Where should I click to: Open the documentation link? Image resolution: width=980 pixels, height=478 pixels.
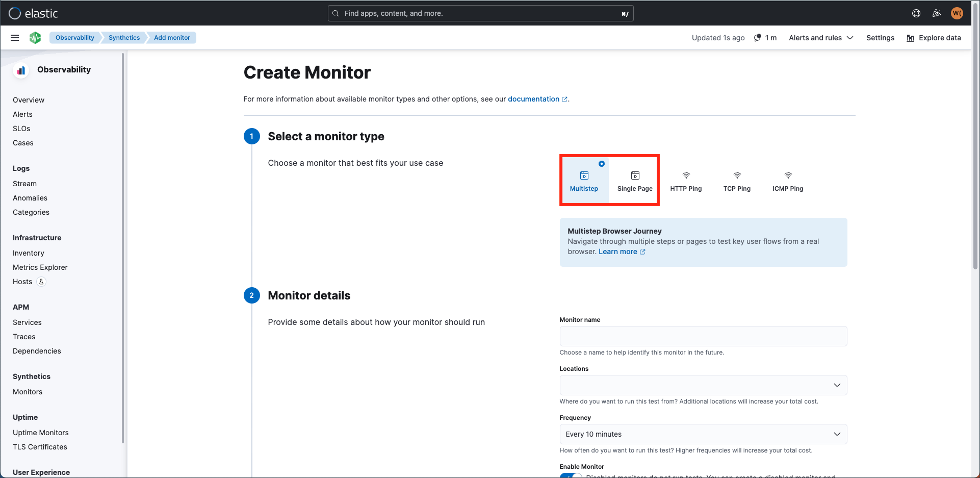click(x=533, y=99)
